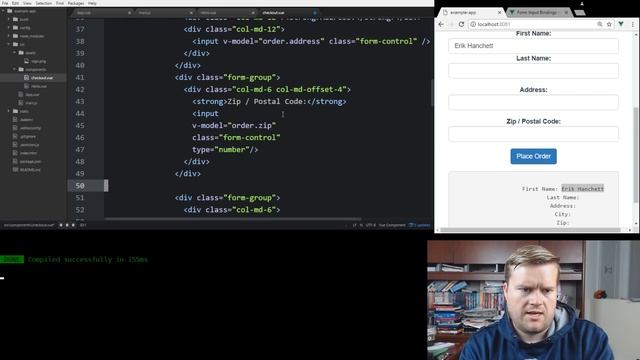Open the Chrome three-dot menu

pos(633,24)
